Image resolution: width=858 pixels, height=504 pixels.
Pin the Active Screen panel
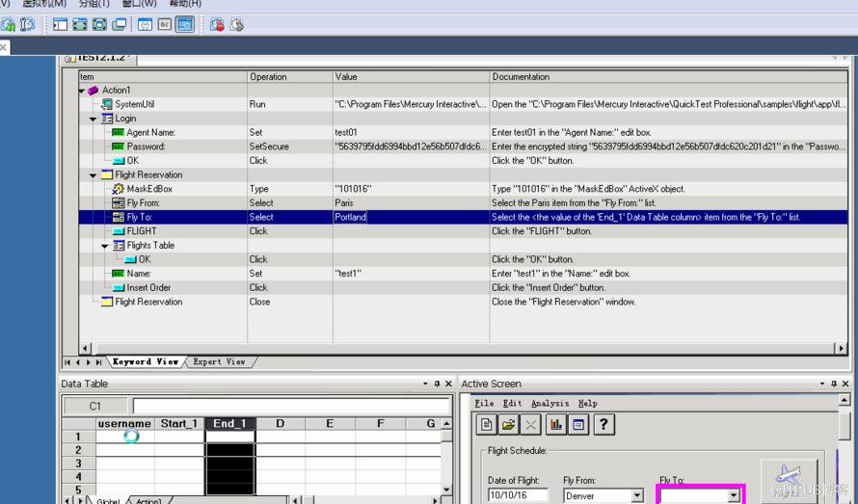(833, 384)
